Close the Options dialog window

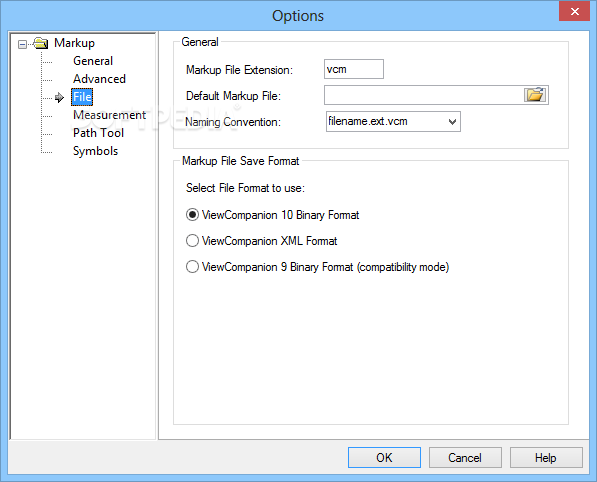click(x=574, y=11)
